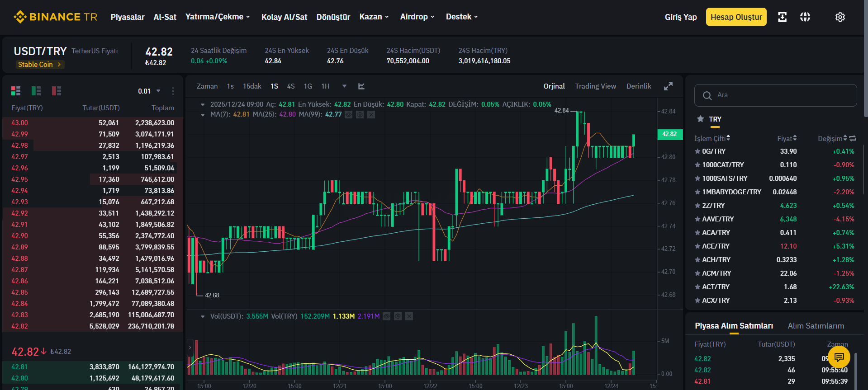Screen dimensions: 868x390
Task: Toggle favorite star for ACT/TRY
Action: pyautogui.click(x=697, y=287)
